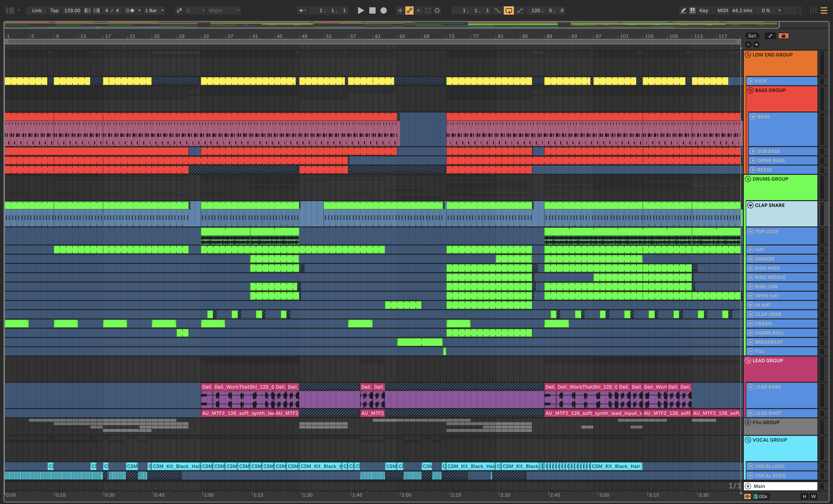Toggle the automation mode icon beside Set
The width and height of the screenshot is (833, 504).
(x=770, y=36)
